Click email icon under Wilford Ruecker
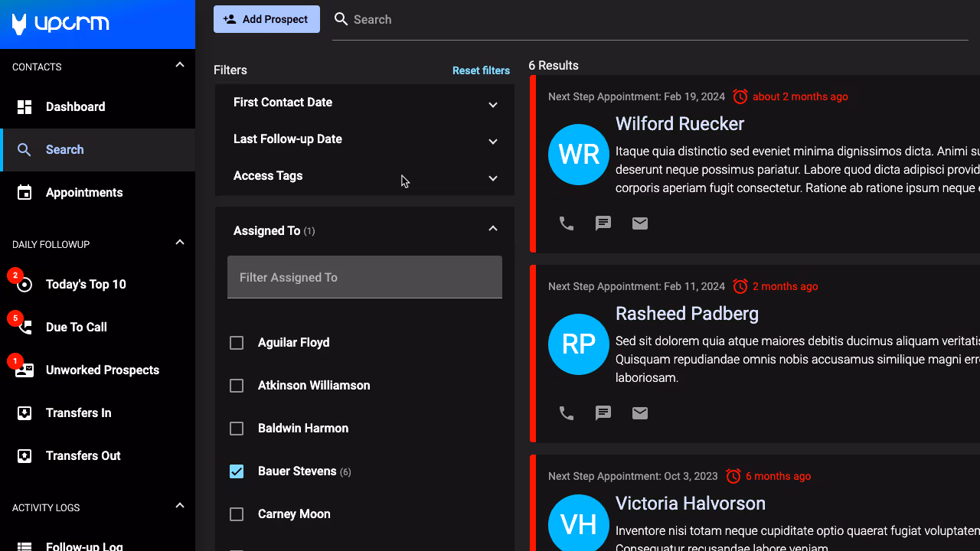Image resolution: width=980 pixels, height=551 pixels. pyautogui.click(x=640, y=223)
